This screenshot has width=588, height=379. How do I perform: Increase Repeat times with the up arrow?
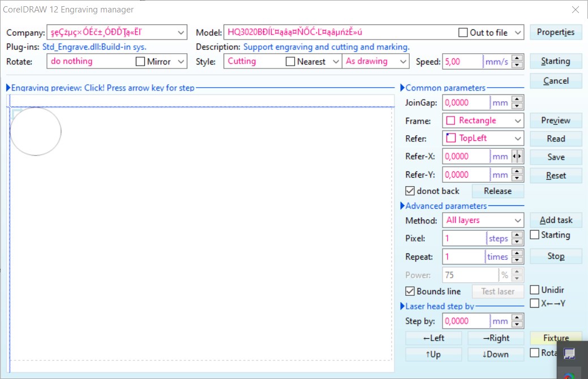pyautogui.click(x=517, y=253)
